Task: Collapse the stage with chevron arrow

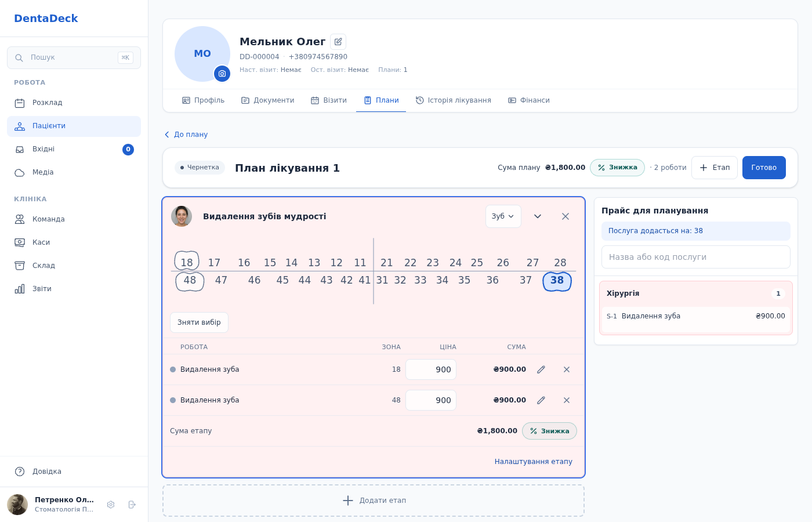Action: 538,216
